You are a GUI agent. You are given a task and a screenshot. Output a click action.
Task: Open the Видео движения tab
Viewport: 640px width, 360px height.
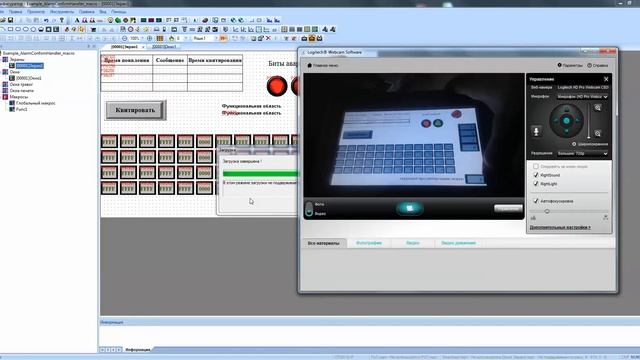click(458, 243)
